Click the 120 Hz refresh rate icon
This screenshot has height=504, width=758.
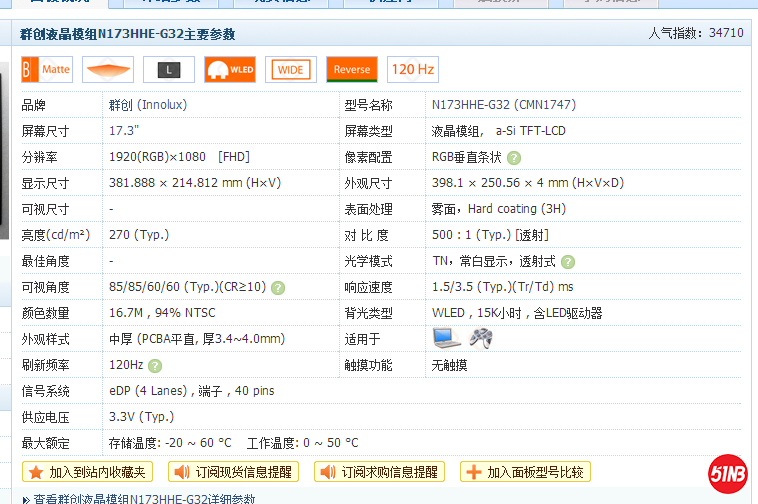(412, 70)
